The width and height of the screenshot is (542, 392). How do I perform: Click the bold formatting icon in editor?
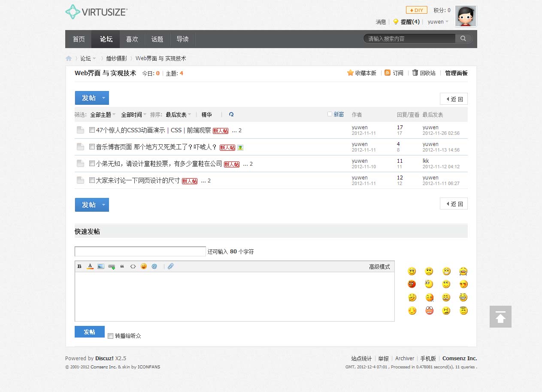point(79,266)
